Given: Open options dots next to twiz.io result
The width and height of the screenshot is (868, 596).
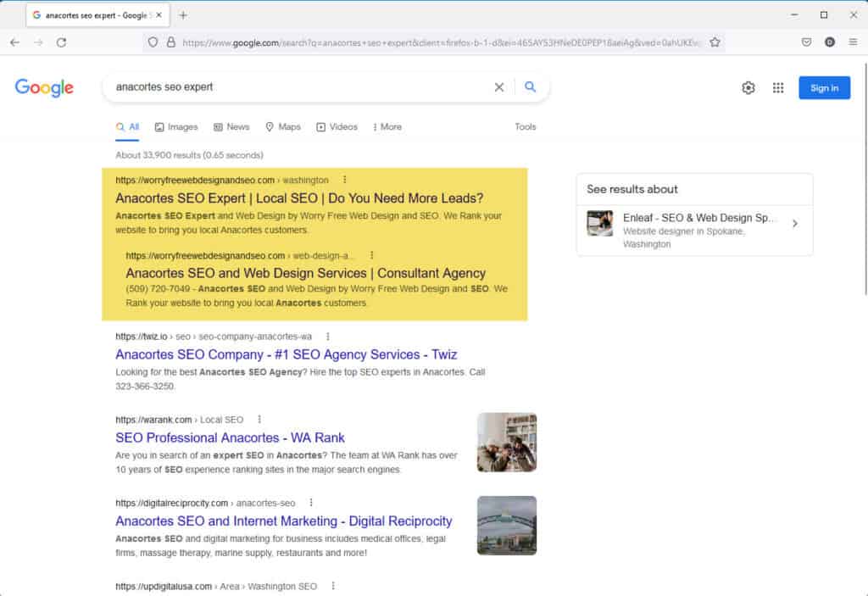Looking at the screenshot, I should 328,337.
